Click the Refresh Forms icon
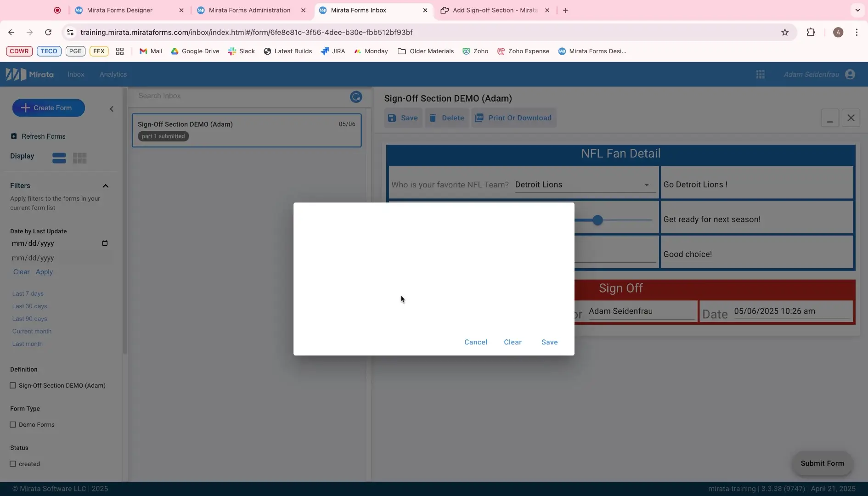Viewport: 868px width, 496px height. [x=13, y=136]
